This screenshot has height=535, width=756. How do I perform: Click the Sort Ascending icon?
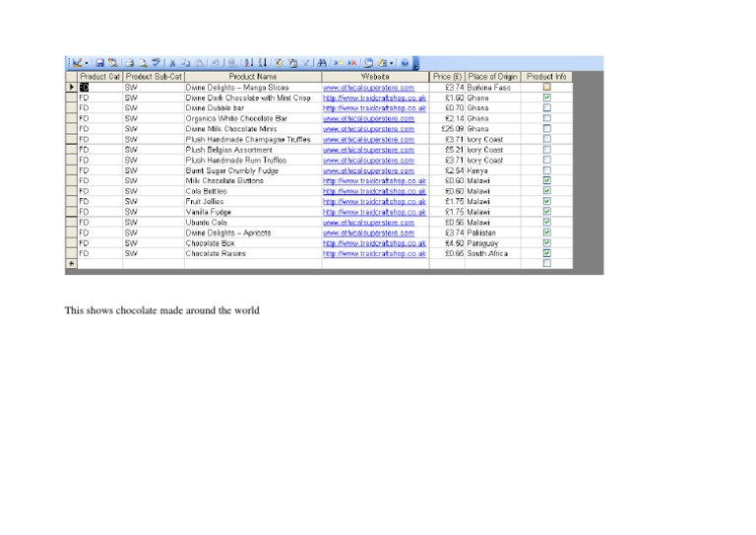[248, 63]
